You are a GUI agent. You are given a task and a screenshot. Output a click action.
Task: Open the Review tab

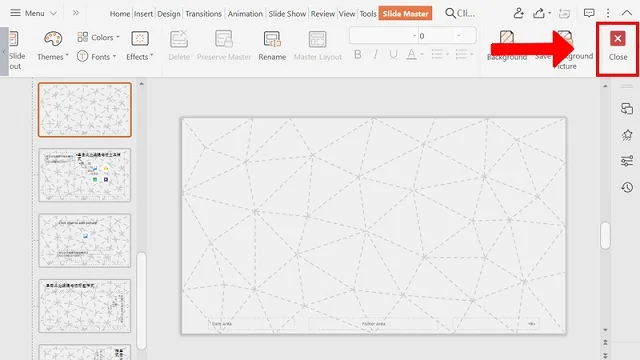(x=322, y=14)
